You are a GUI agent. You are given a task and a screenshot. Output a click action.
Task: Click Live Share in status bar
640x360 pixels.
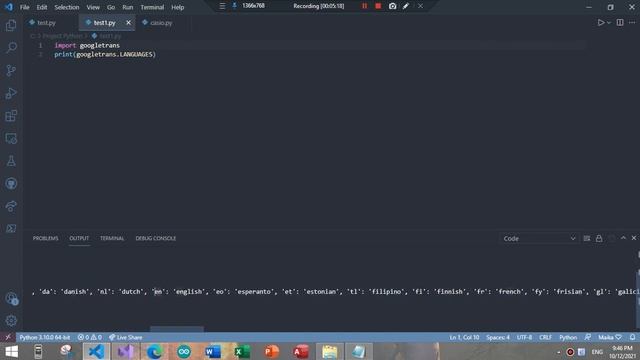pos(126,338)
